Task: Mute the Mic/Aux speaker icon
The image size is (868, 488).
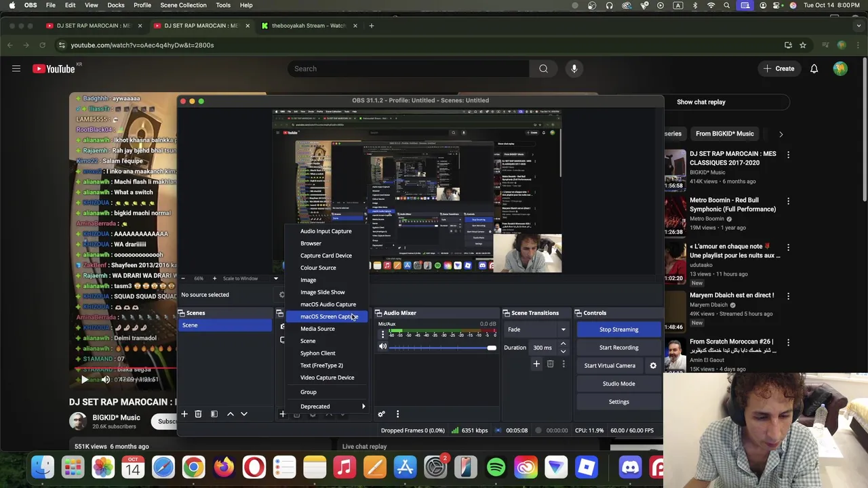Action: point(382,347)
